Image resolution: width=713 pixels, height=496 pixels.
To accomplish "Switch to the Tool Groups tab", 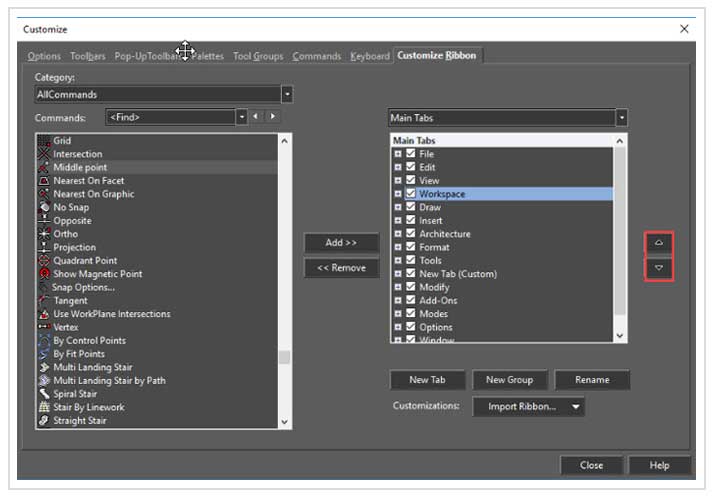I will pyautogui.click(x=258, y=56).
